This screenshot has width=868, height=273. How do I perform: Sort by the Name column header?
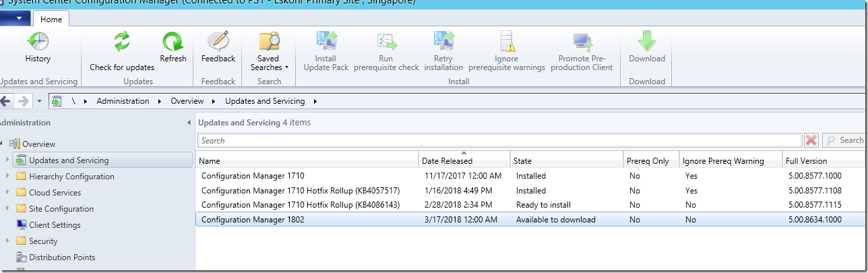click(x=307, y=160)
